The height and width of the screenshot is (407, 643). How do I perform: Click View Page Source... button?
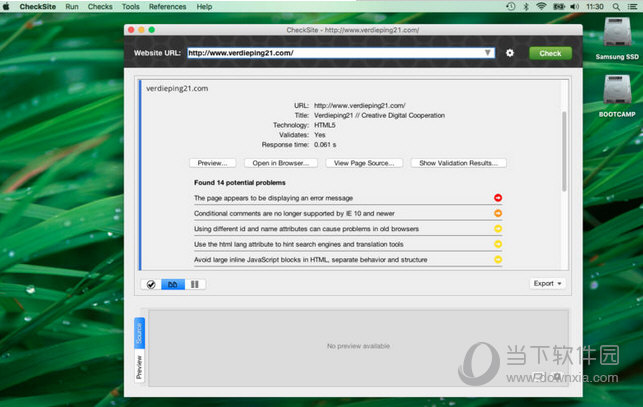364,163
